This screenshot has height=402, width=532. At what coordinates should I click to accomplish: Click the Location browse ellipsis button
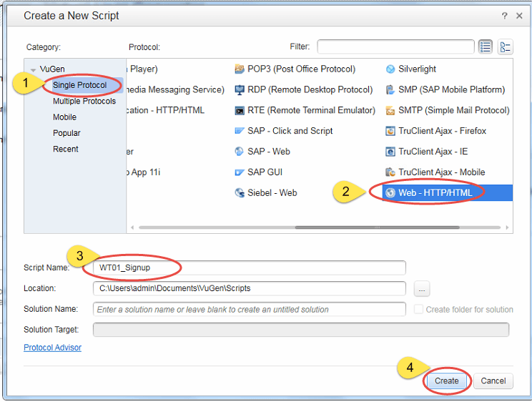click(422, 288)
